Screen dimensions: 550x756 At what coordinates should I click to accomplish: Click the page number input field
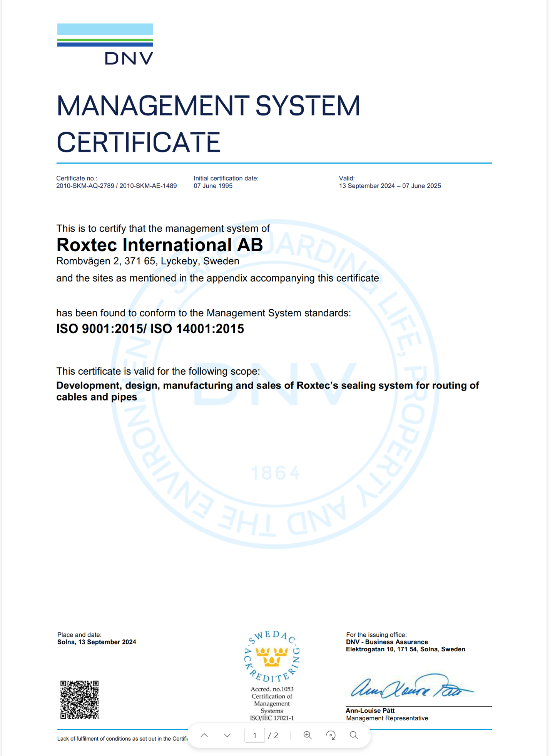pos(255,735)
